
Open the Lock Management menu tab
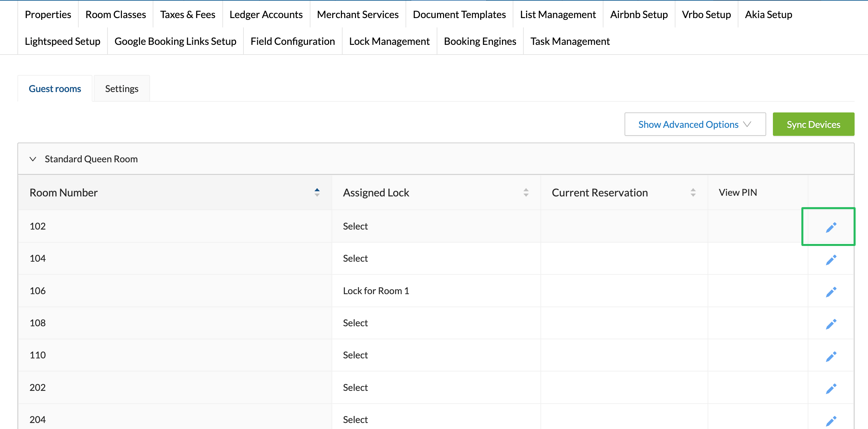(x=389, y=41)
